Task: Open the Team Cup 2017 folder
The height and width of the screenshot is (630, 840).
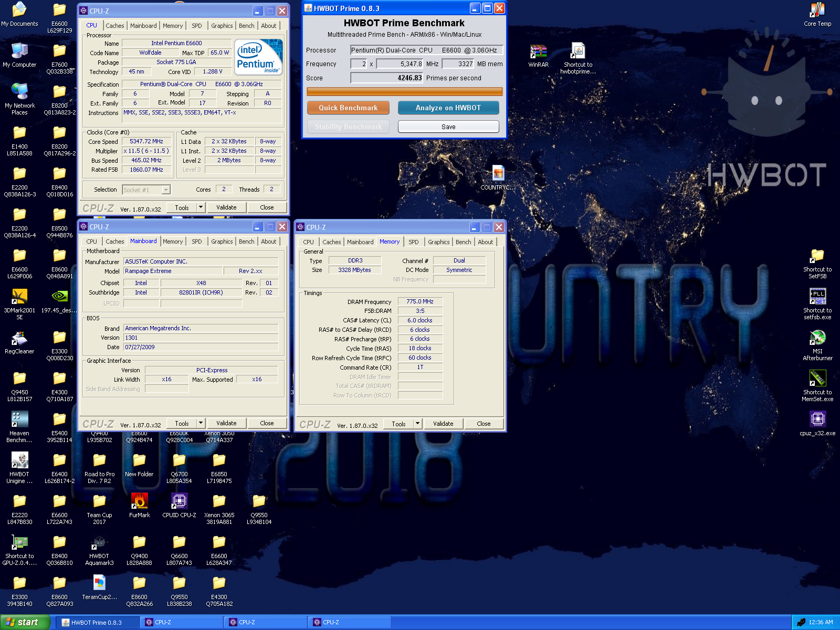Action: point(99,501)
